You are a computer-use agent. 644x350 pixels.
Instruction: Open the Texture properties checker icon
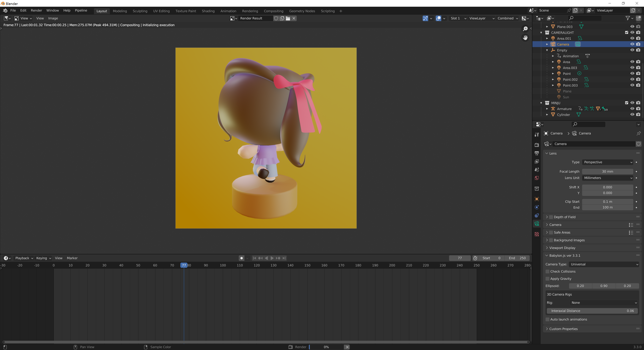536,234
